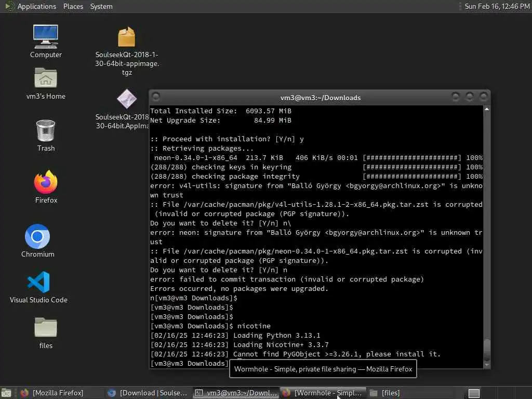Close the terminal window
The width and height of the screenshot is (532, 399).
484,97
